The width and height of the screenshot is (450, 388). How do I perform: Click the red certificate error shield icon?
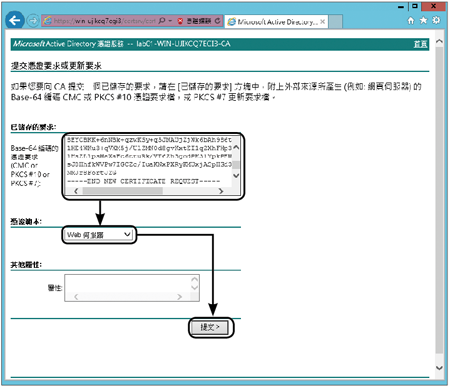coord(180,21)
